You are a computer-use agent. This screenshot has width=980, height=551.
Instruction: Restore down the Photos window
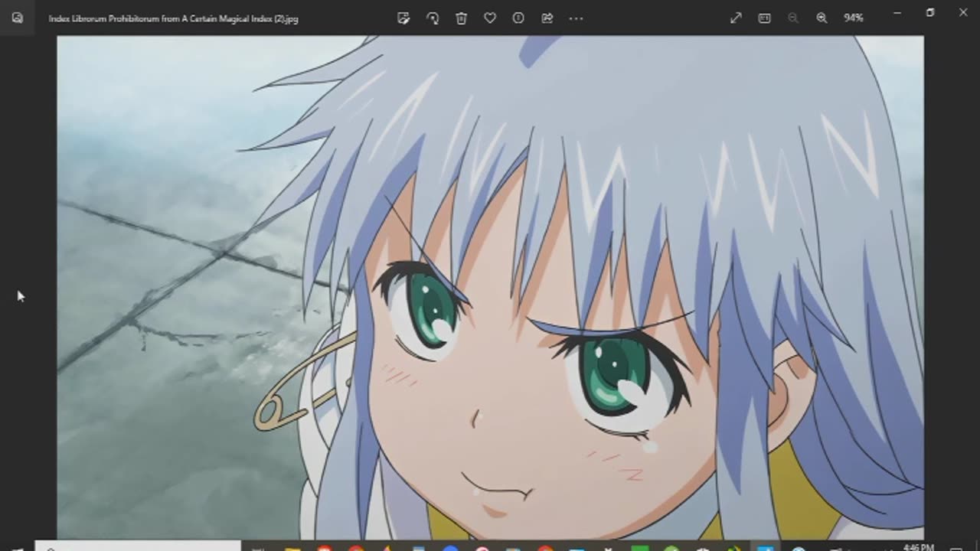click(930, 12)
